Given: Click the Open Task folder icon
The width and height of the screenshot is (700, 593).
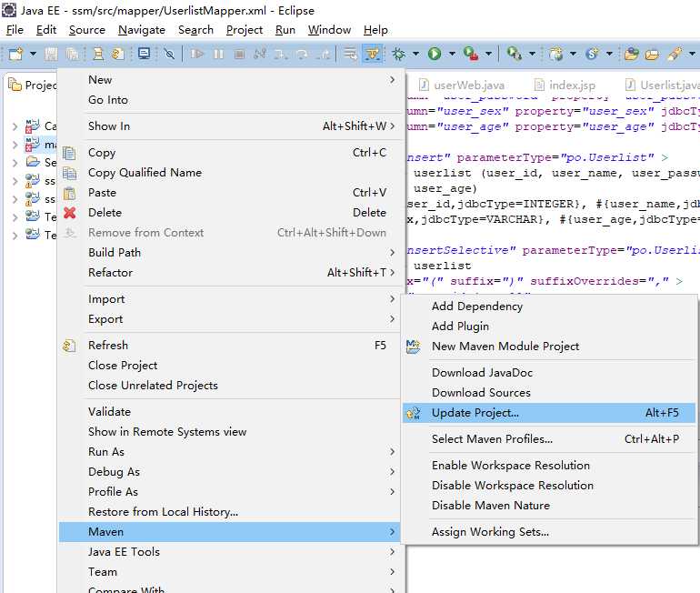Looking at the screenshot, I should (652, 54).
